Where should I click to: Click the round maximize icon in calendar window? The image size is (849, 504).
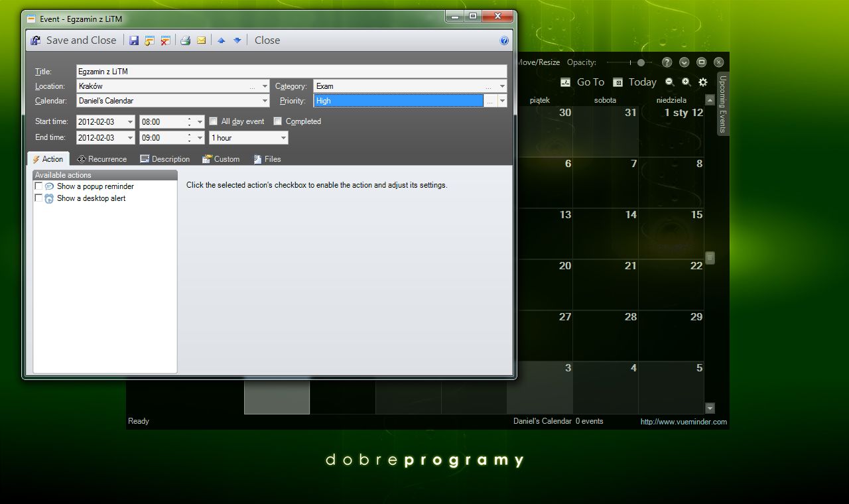click(x=702, y=62)
